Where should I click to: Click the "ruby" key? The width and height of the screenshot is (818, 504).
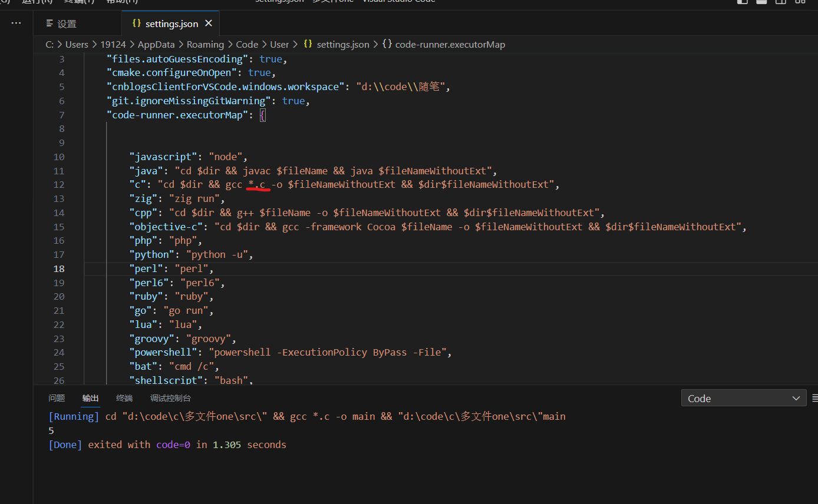pos(146,297)
